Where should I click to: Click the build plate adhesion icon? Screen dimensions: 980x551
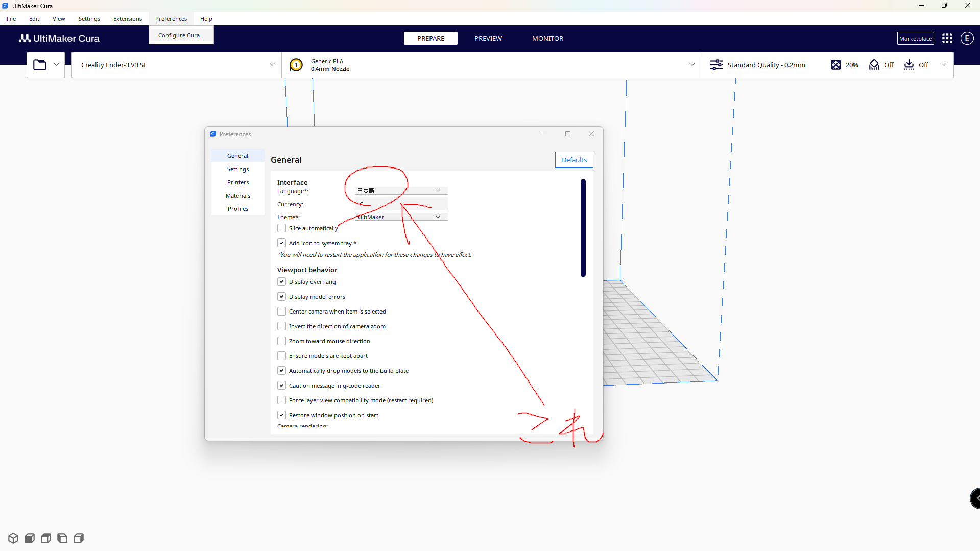click(909, 65)
